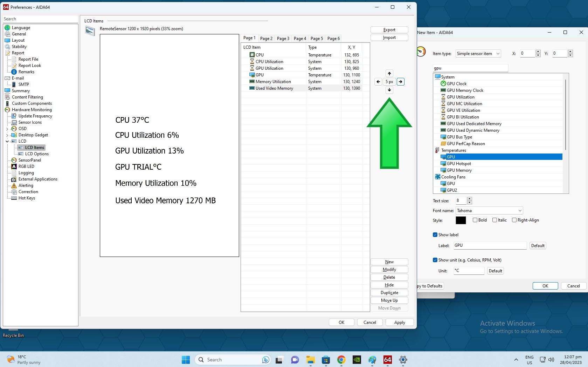Enable the Bold style checkbox
This screenshot has height=367, width=588.
475,220
